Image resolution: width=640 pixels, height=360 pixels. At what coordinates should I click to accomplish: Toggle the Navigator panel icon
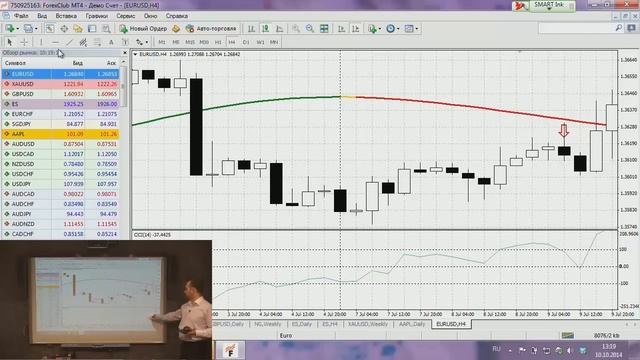coord(78,29)
